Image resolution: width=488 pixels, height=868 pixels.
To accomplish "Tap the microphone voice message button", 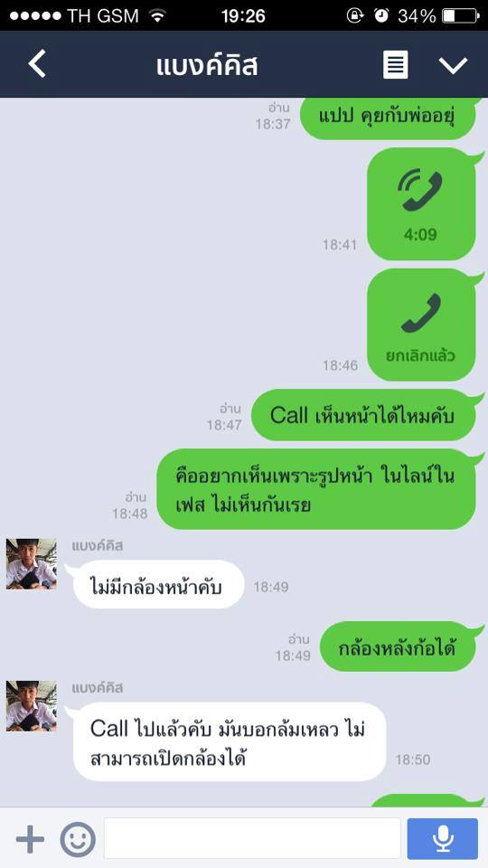I will coord(442,839).
